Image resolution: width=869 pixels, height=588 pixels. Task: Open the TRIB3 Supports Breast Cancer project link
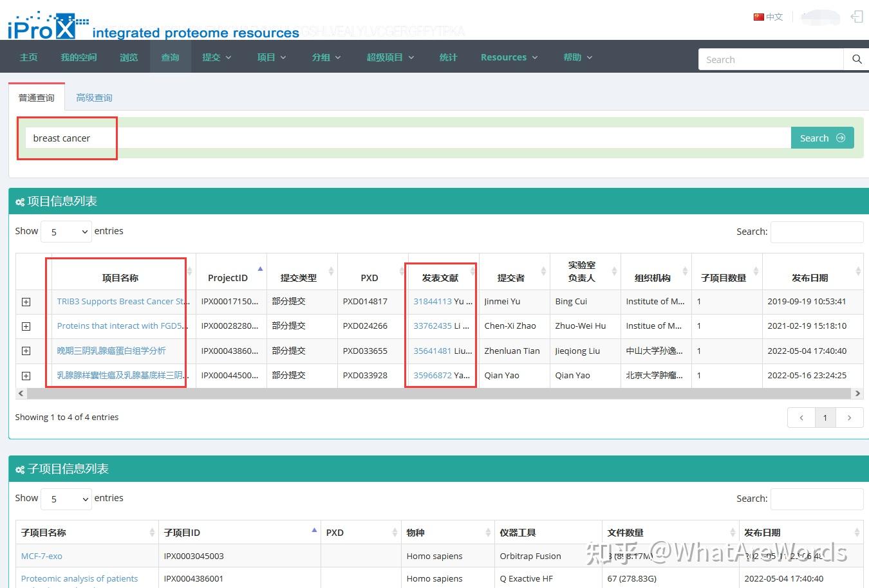[123, 302]
